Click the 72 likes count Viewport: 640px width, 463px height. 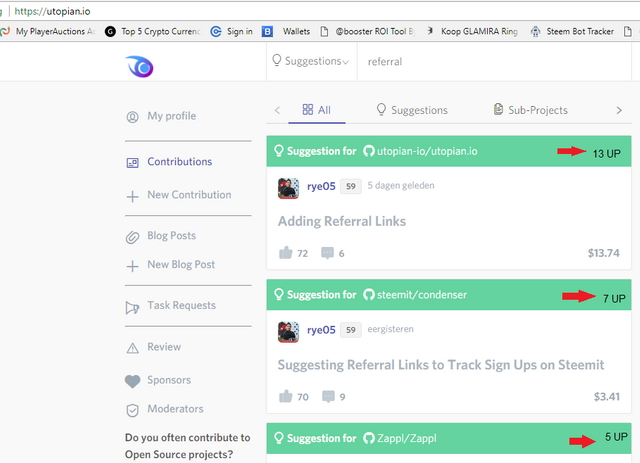(x=302, y=254)
